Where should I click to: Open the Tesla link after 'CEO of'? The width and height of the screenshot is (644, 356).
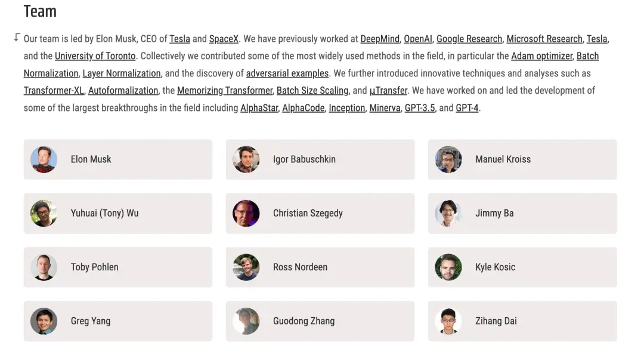click(x=179, y=39)
